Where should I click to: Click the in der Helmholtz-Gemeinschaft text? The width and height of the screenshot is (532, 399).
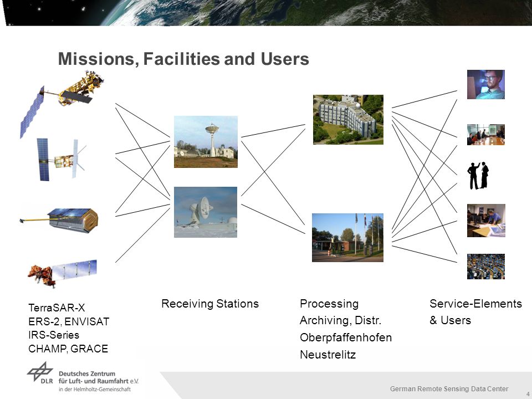pos(95,389)
